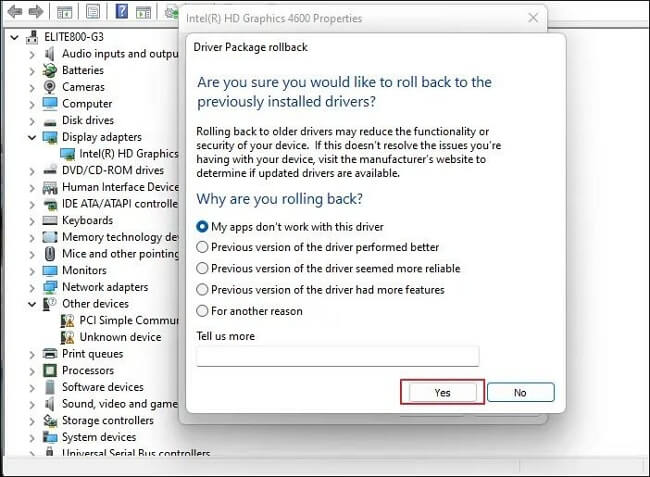Viewport: 650px width, 477px height.
Task: Click the Unknown device warning icon
Action: coord(68,337)
